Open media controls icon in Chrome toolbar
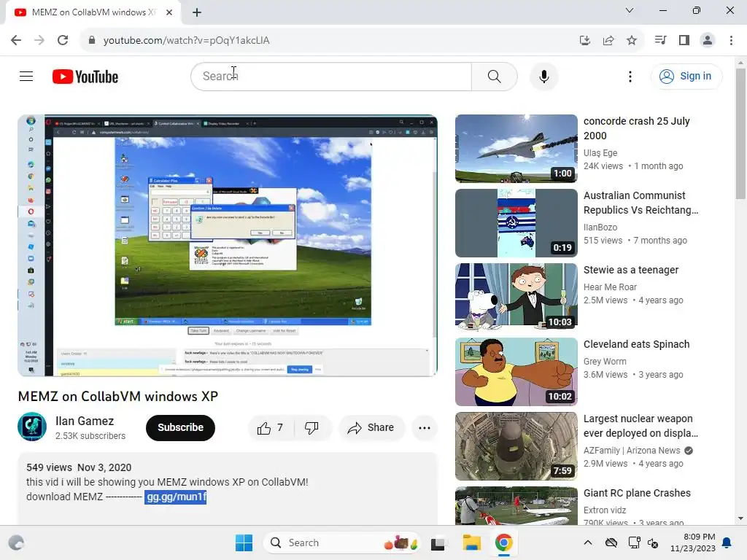 click(660, 40)
